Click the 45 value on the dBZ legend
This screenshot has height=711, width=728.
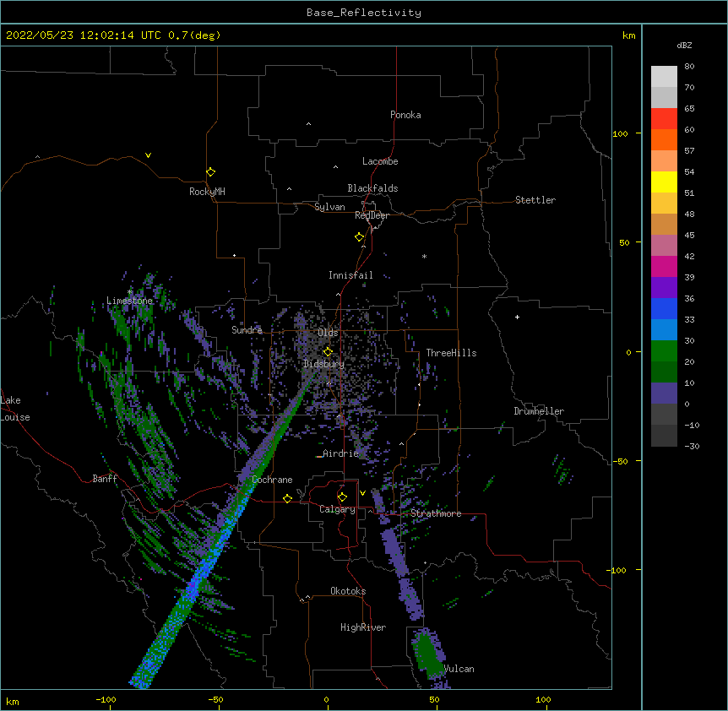(689, 236)
